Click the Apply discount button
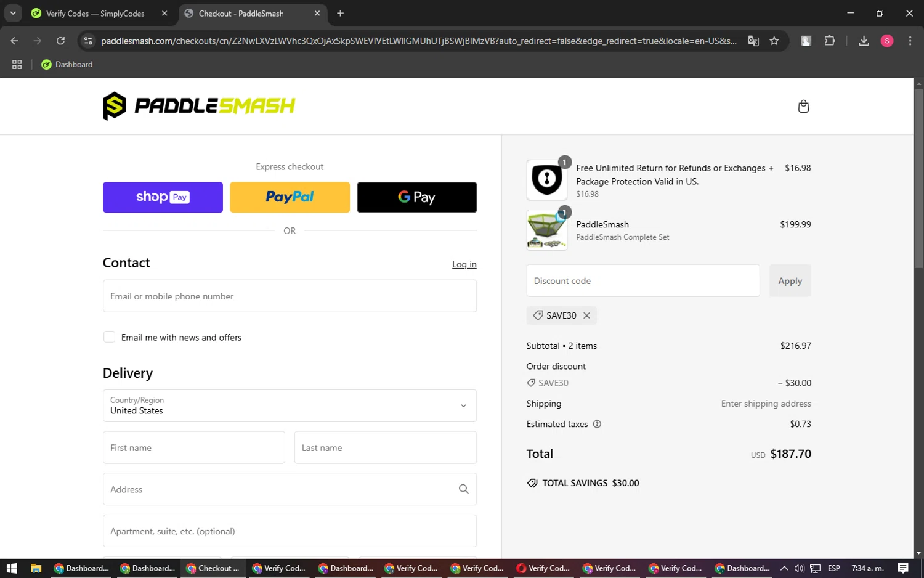Image resolution: width=924 pixels, height=578 pixels. (x=790, y=280)
